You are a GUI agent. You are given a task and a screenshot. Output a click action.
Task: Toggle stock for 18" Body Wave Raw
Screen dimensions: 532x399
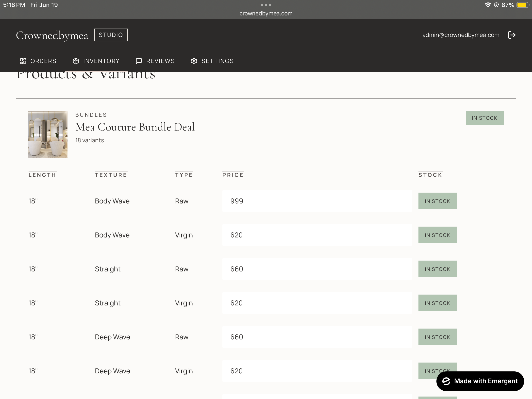pyautogui.click(x=438, y=201)
